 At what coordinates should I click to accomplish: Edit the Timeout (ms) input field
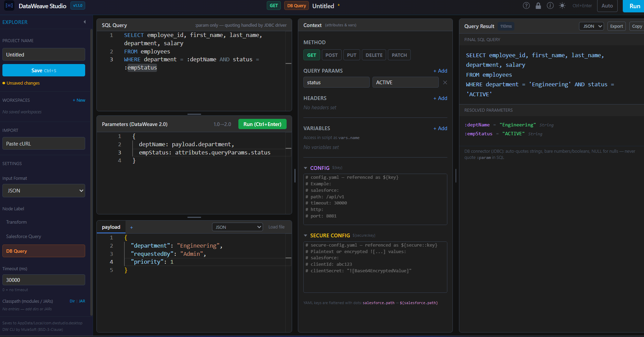(43, 280)
